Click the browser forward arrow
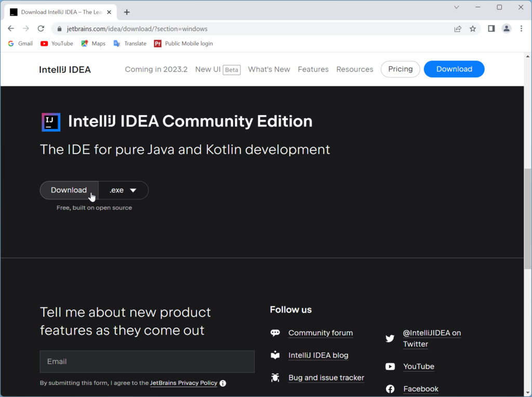 [26, 29]
